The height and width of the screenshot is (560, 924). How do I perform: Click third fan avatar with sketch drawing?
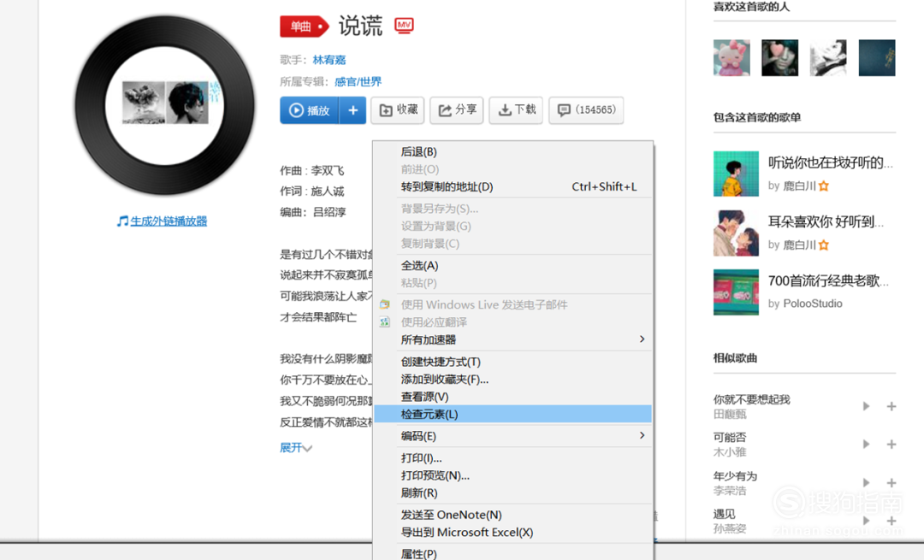point(828,57)
